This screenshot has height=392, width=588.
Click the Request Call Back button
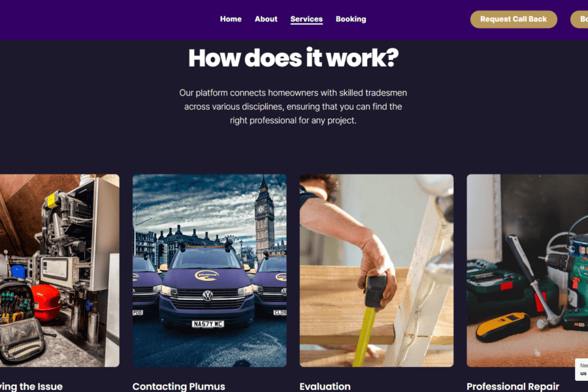point(514,19)
